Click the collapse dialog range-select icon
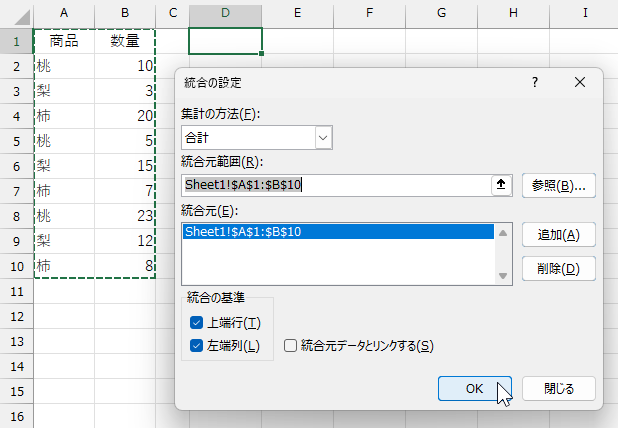This screenshot has height=428, width=618. pos(501,184)
